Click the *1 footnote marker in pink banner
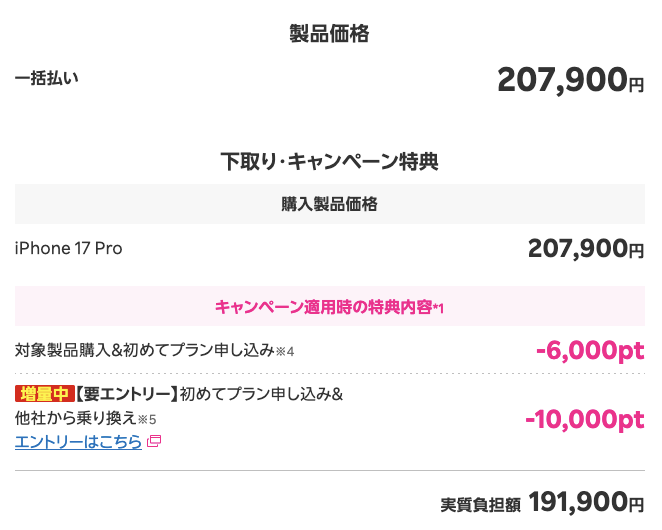 pyautogui.click(x=438, y=308)
